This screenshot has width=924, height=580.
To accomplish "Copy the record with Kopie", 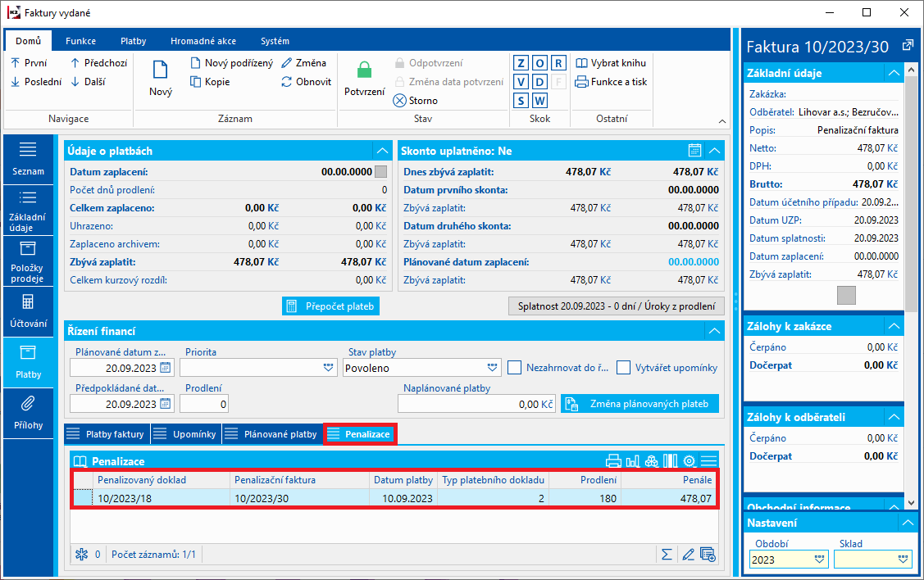I will coord(210,82).
